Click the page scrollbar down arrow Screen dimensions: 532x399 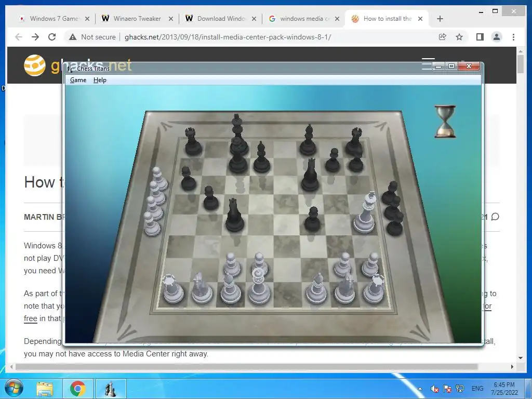[521, 358]
